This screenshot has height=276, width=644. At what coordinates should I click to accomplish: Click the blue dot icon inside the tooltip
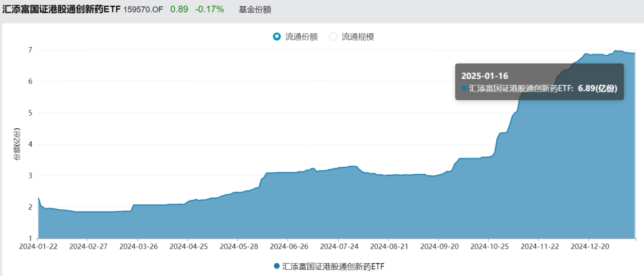coord(464,89)
